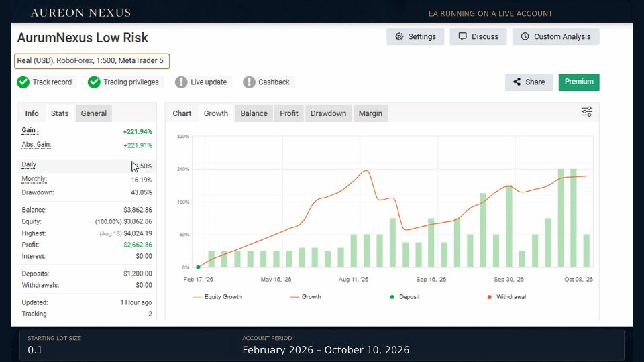This screenshot has width=644, height=362.
Task: Click the Cashback warning icon
Action: 249,82
